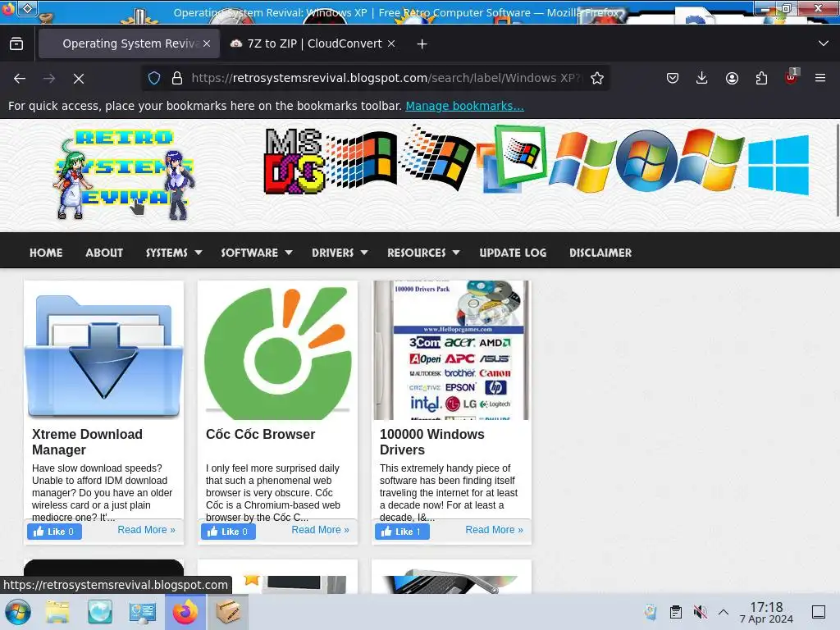Screen dimensions: 840x630
Task: Click the Firefox taskbar icon
Action: tap(185, 612)
